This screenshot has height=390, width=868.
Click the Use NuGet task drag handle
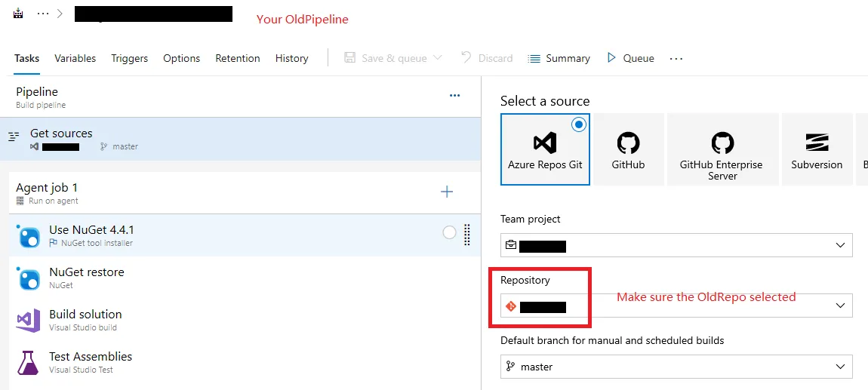click(x=466, y=235)
